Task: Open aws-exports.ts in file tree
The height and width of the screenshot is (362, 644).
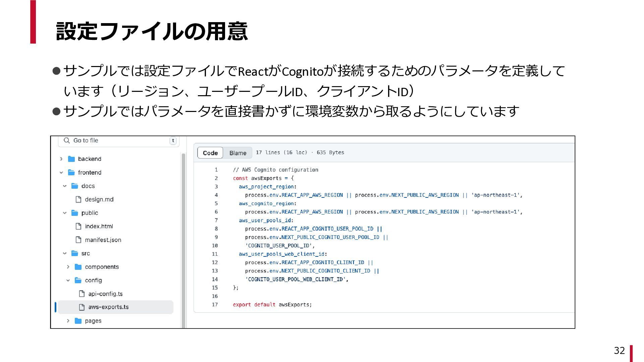Action: [108, 307]
